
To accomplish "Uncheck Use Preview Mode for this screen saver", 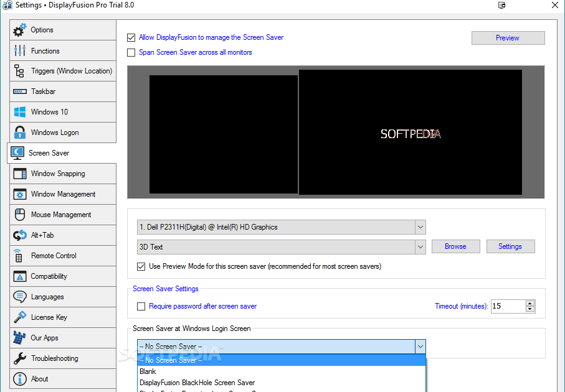I will click(141, 266).
